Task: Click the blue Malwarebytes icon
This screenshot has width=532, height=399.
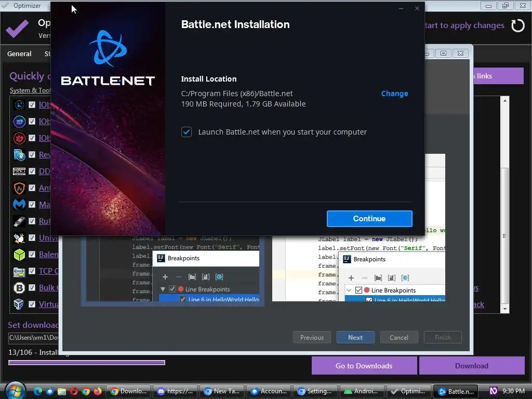Action: 19,204
